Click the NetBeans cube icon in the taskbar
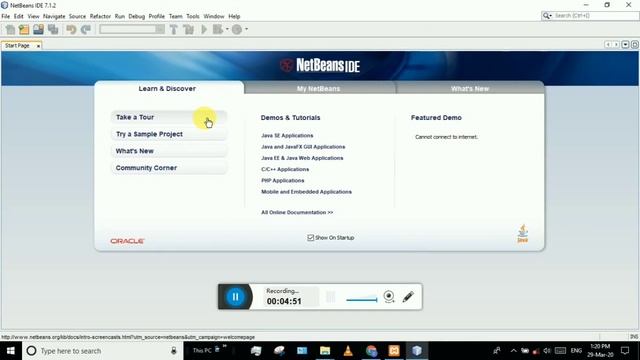 tap(417, 351)
